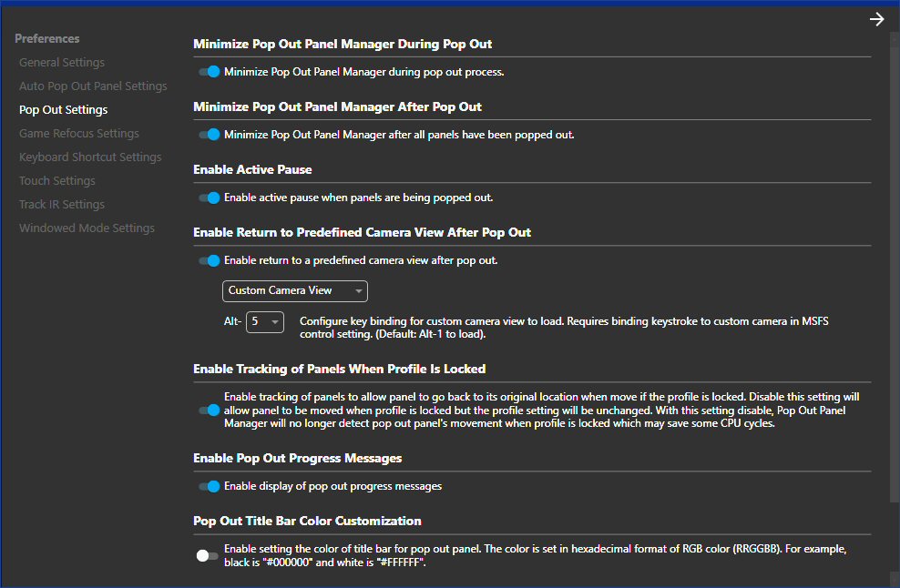
Task: Go to Auto Pop Out Panel Settings
Action: (x=93, y=86)
